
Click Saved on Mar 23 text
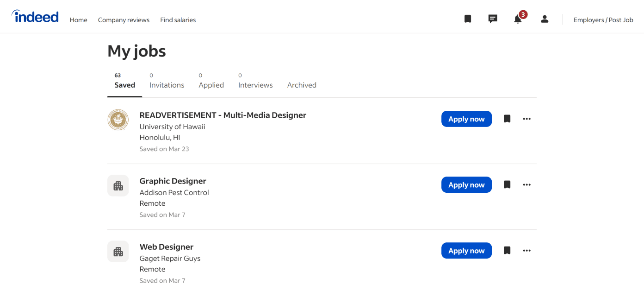click(x=164, y=149)
